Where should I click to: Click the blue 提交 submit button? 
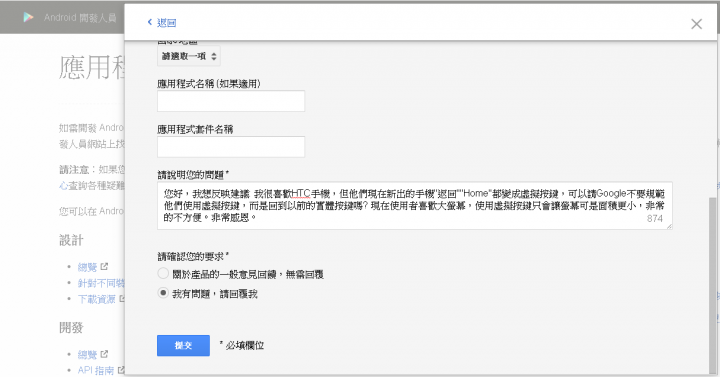click(183, 345)
